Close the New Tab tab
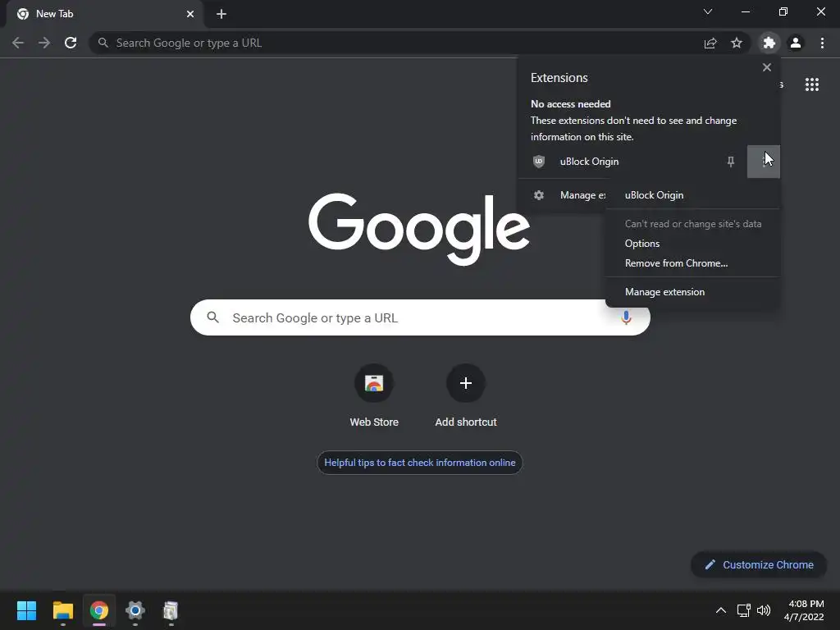Screen dimensions: 840x630 click(190, 14)
